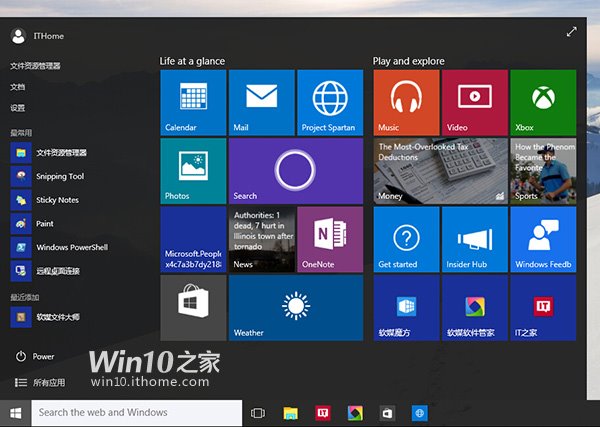Click the Cortana Search tile
The width and height of the screenshot is (600, 427).
(295, 171)
